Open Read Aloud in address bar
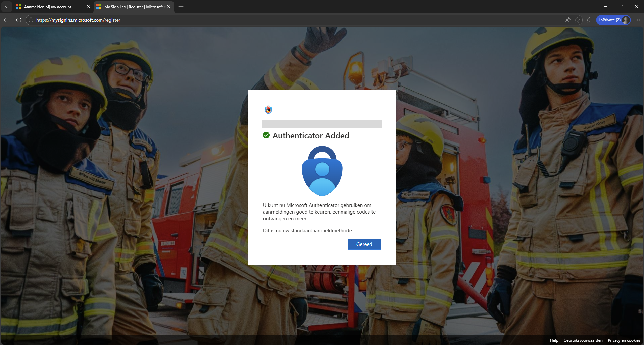644x345 pixels. pos(568,20)
